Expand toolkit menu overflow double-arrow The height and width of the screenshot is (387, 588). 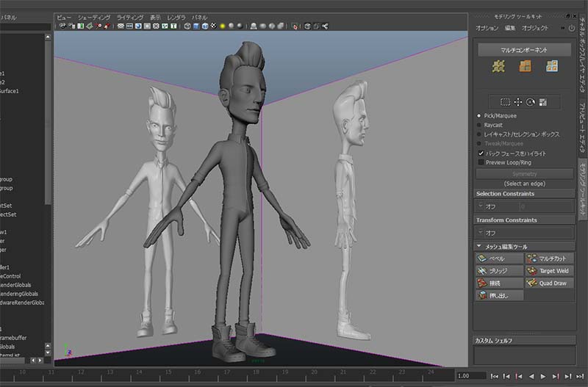tap(562, 28)
